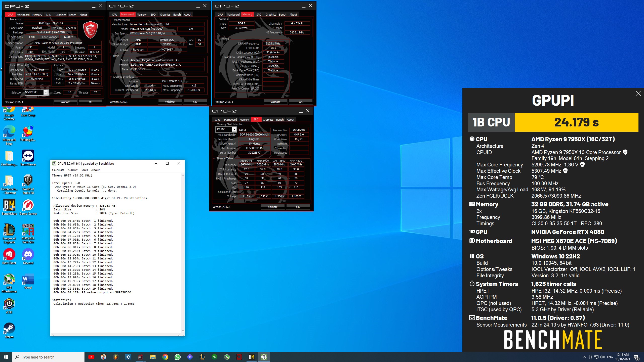
Task: Click GPUPI horizontal scrollbar
Action: 116,335
